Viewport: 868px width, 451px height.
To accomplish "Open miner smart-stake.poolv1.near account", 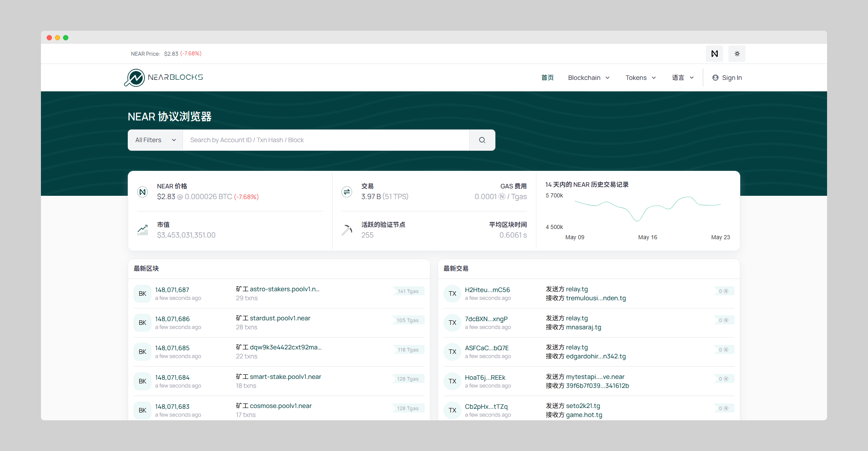I will 285,377.
